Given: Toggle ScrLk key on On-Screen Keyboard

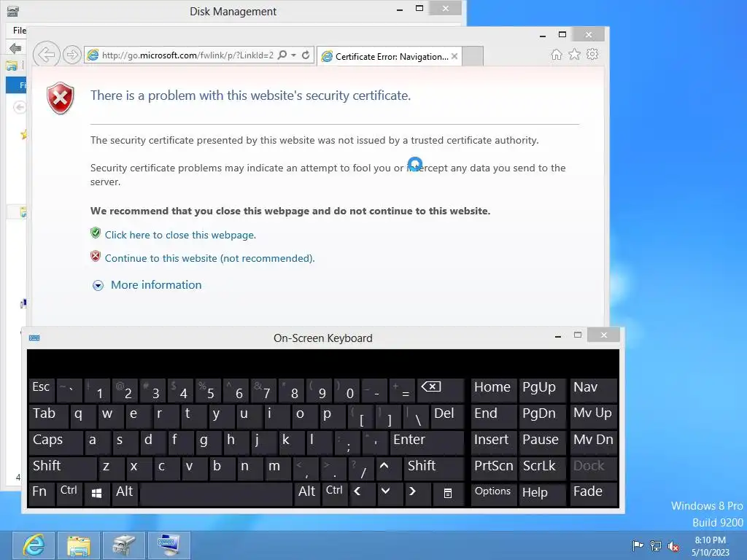Looking at the screenshot, I should pyautogui.click(x=541, y=467).
